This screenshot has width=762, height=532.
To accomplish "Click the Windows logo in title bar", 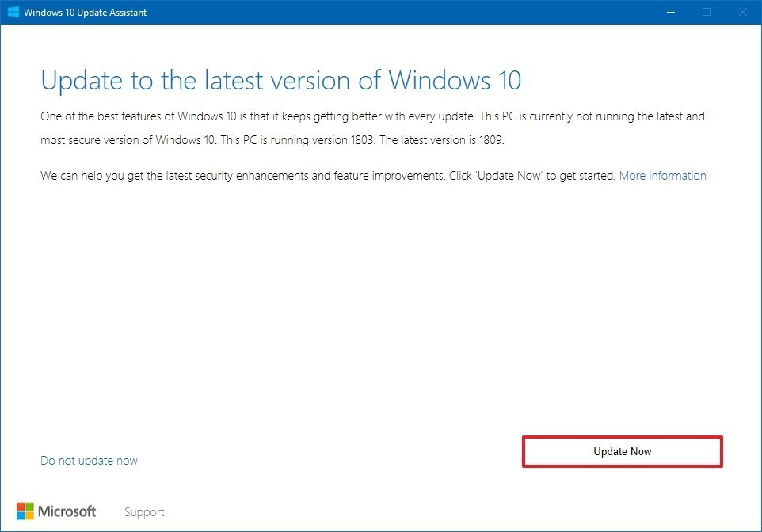I will [13, 12].
